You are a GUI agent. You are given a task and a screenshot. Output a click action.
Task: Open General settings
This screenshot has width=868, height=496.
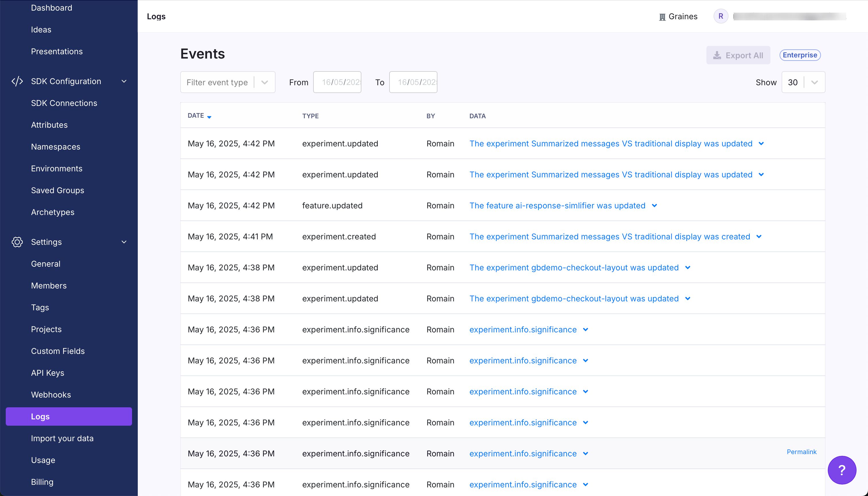(46, 264)
